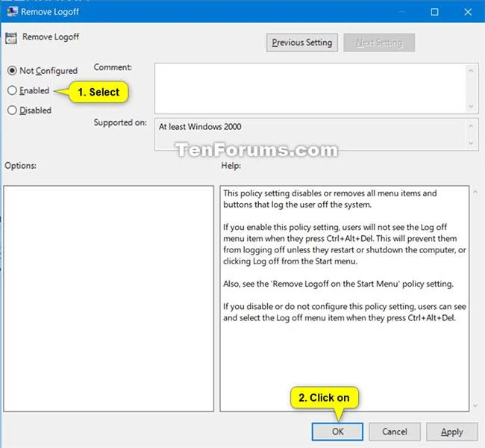
Task: Click the 'At least Windows 2000' text
Action: click(x=200, y=127)
